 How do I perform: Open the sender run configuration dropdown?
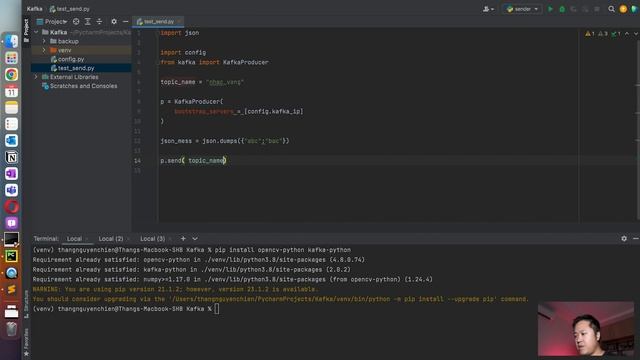pyautogui.click(x=522, y=9)
